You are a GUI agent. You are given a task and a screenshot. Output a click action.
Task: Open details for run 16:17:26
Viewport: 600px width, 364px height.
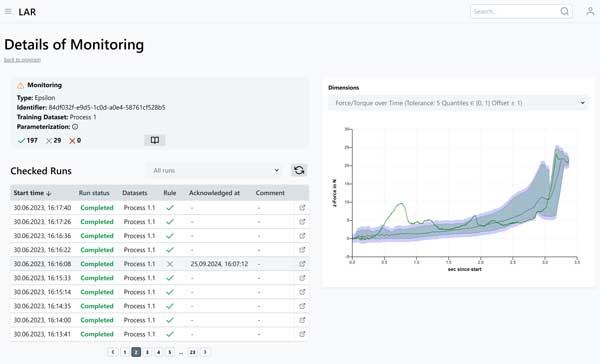point(302,222)
